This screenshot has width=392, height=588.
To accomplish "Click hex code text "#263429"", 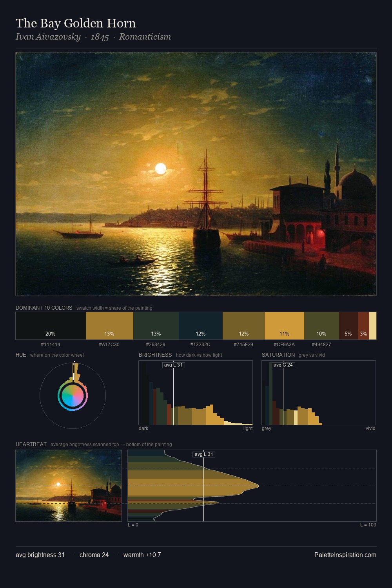I will tap(156, 344).
